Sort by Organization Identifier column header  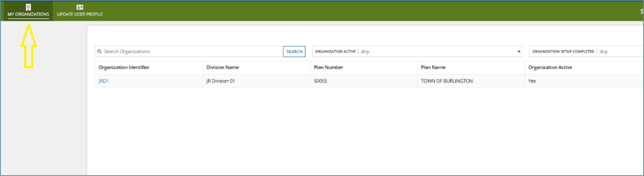[124, 67]
